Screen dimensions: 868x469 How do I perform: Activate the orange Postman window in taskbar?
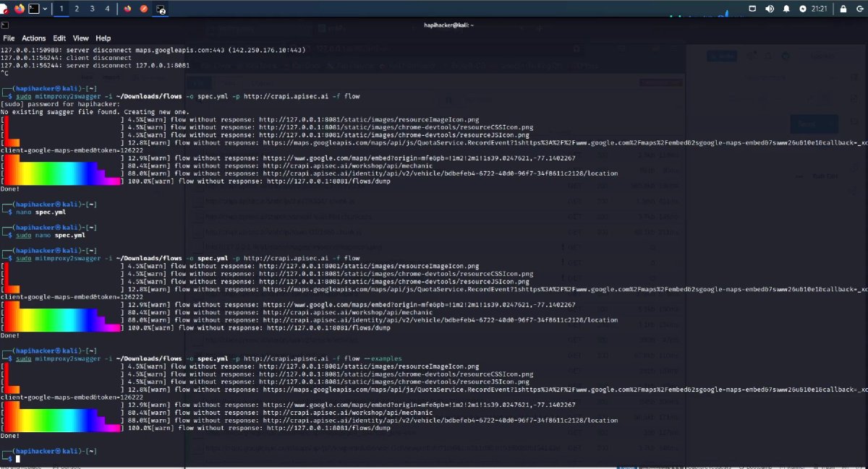pos(144,9)
